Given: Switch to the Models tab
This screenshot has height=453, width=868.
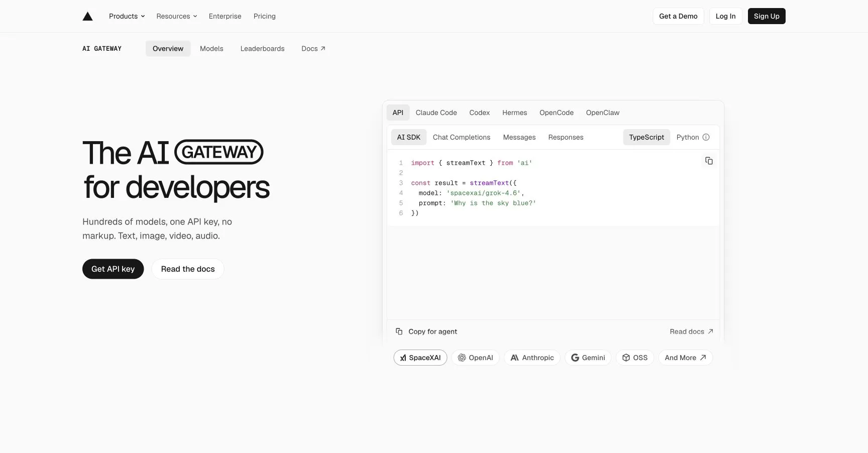Looking at the screenshot, I should 211,48.
